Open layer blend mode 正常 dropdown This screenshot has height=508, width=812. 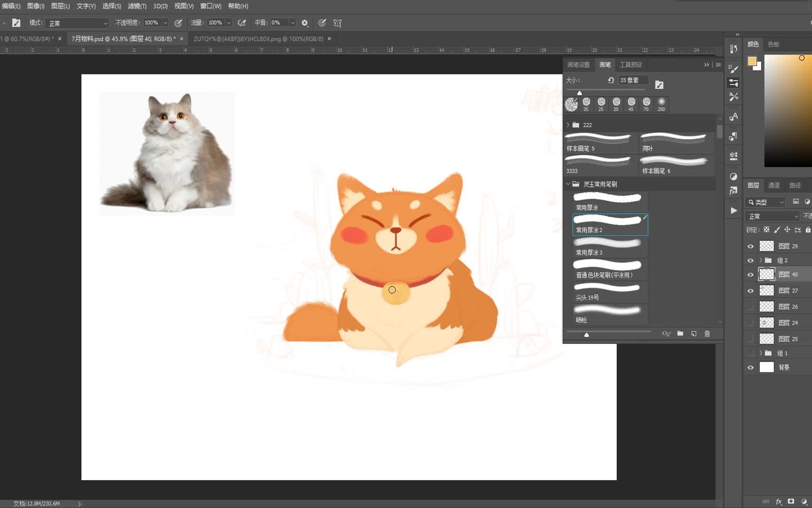coord(773,216)
